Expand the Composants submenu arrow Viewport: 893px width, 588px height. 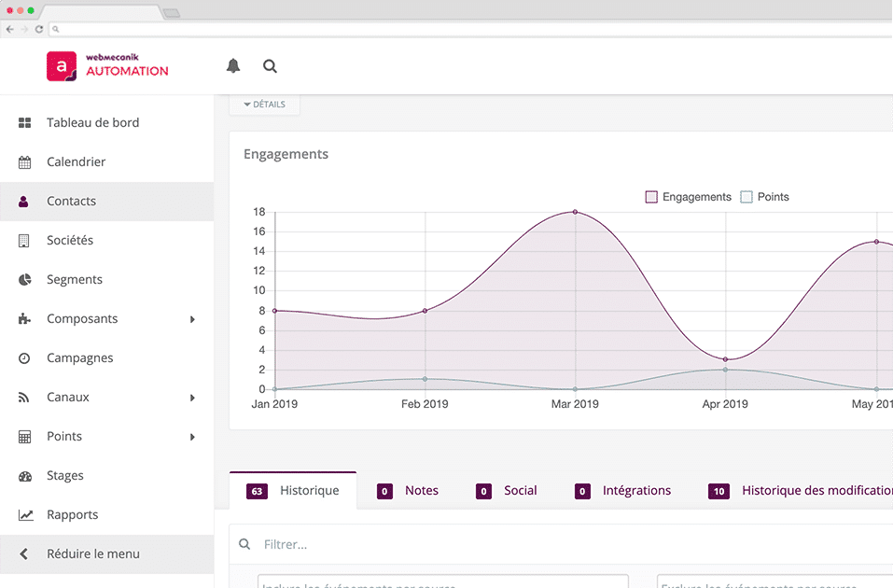click(x=192, y=319)
